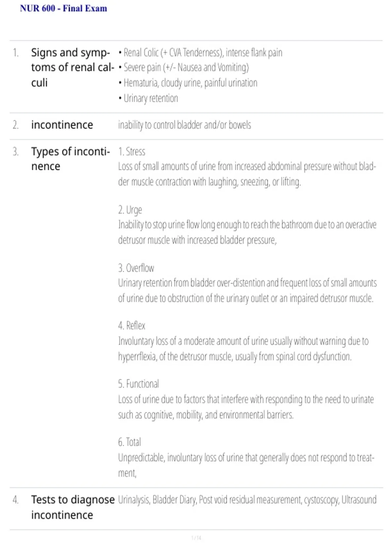
Task: Select the '2. Urge' subheading
Action: point(130,210)
